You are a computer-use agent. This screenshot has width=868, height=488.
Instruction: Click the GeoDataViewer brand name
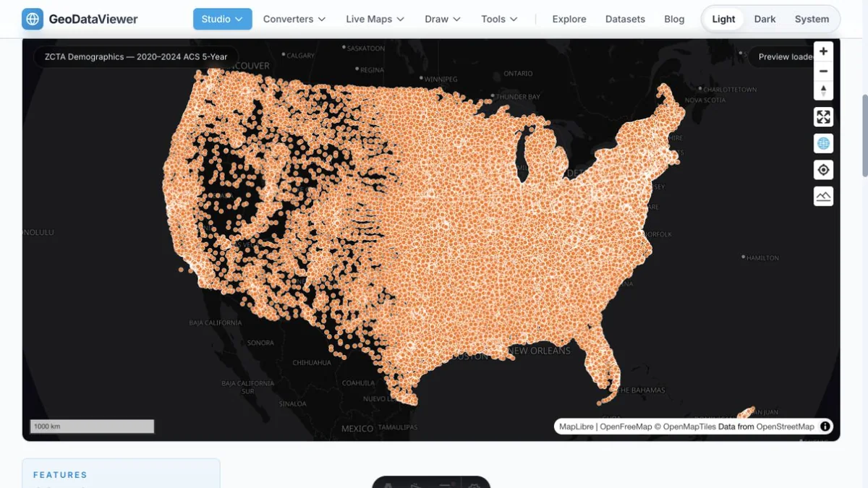[x=93, y=19]
